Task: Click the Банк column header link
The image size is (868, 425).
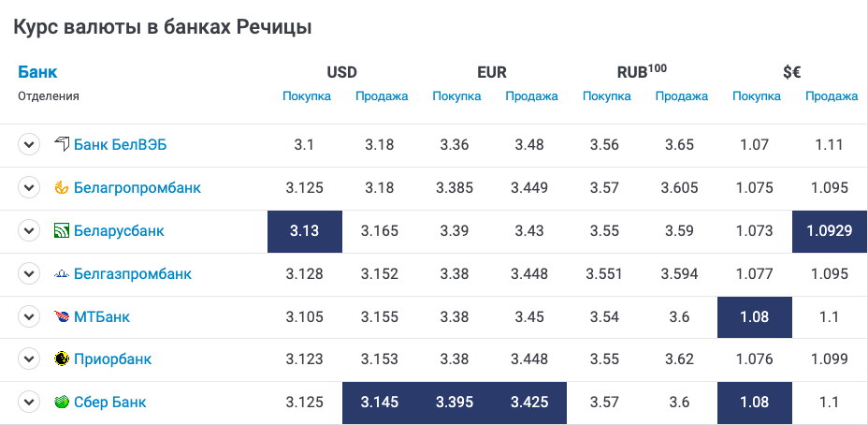Action: (37, 72)
